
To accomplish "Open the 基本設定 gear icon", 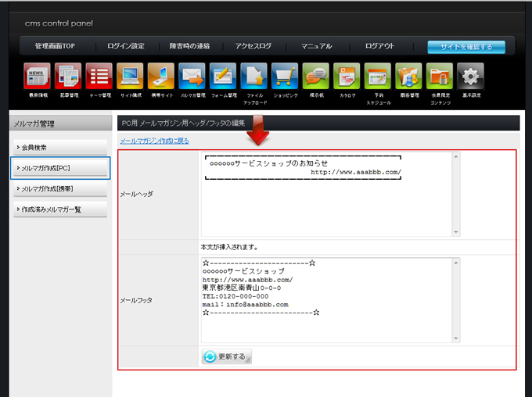I will tap(470, 77).
